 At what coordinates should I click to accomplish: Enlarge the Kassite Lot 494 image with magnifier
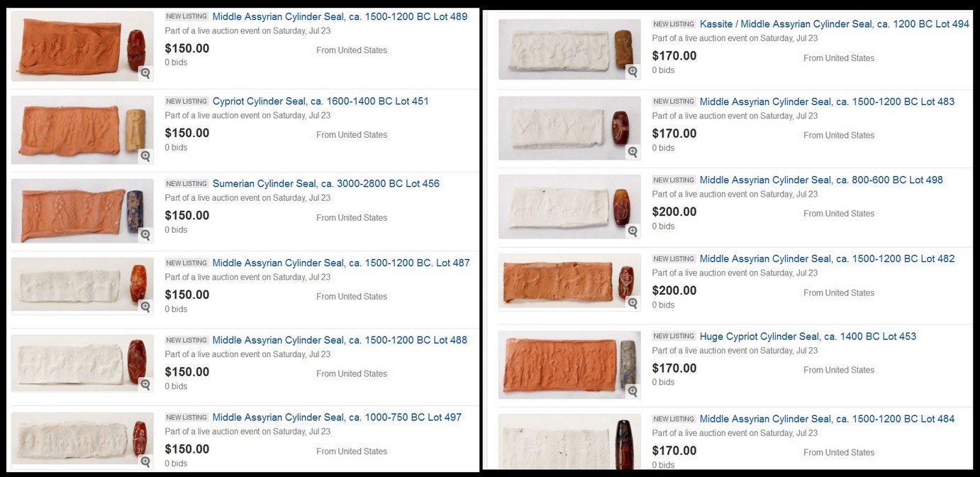click(x=633, y=71)
